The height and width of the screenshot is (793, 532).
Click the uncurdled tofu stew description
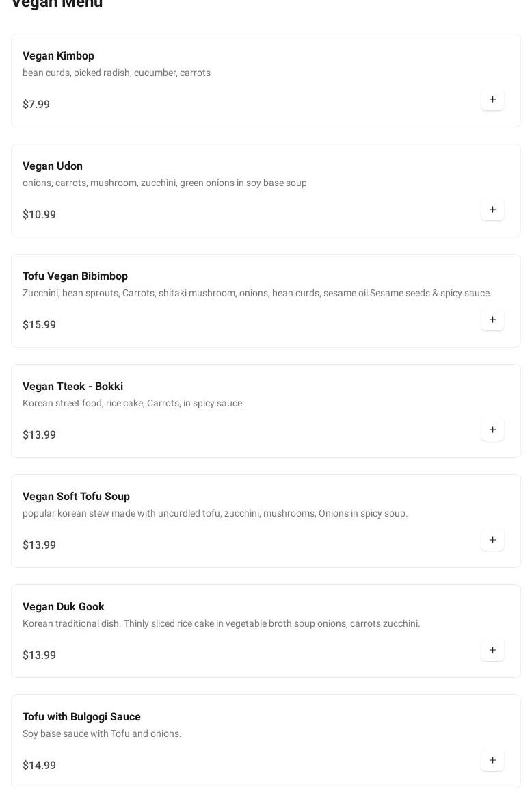coord(215,514)
